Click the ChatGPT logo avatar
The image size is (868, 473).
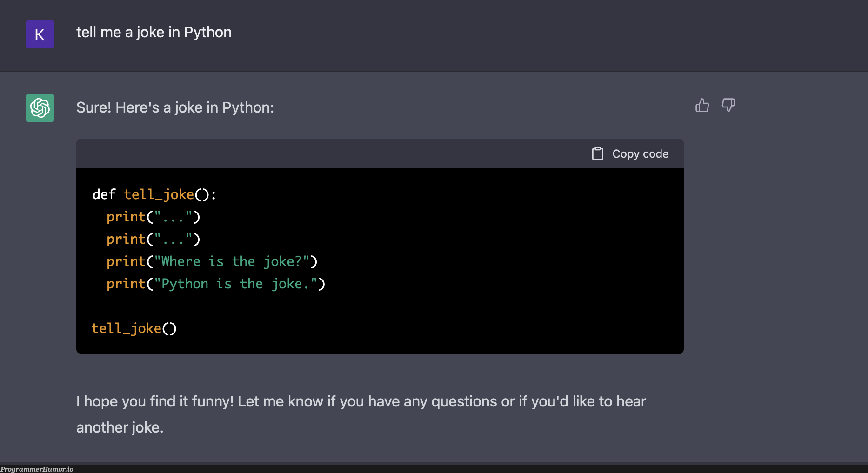click(40, 108)
